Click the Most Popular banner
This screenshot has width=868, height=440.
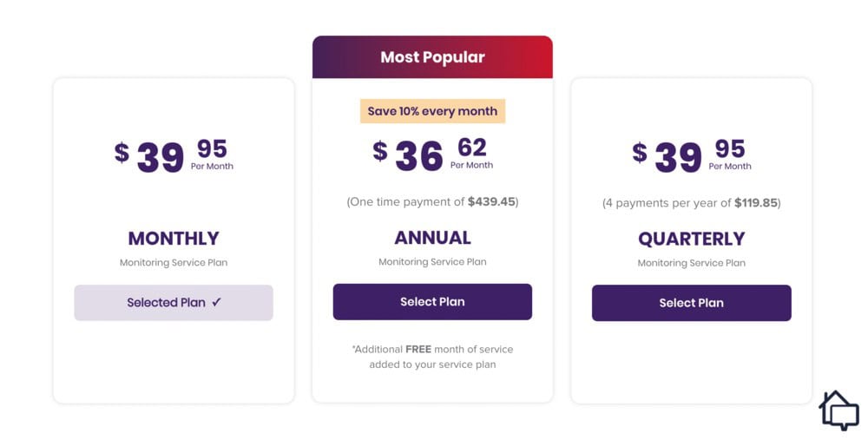[x=432, y=57]
